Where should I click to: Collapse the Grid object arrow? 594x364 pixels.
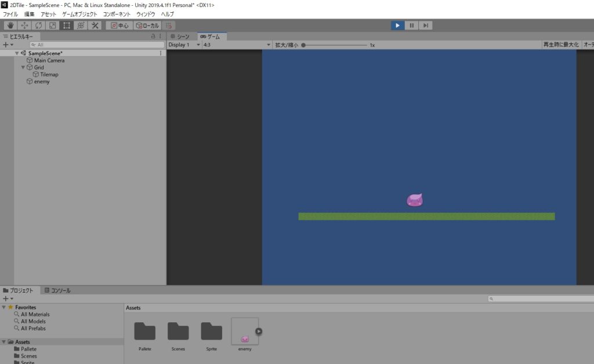coord(23,67)
